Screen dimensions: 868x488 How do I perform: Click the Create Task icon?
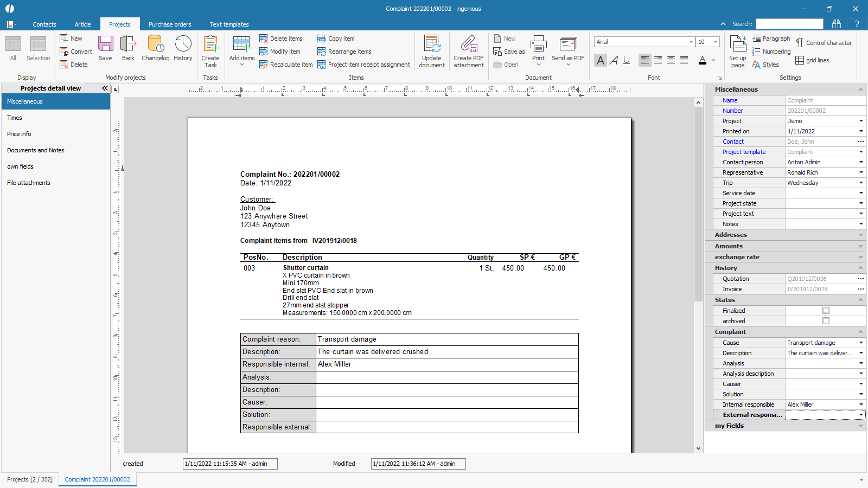(210, 44)
